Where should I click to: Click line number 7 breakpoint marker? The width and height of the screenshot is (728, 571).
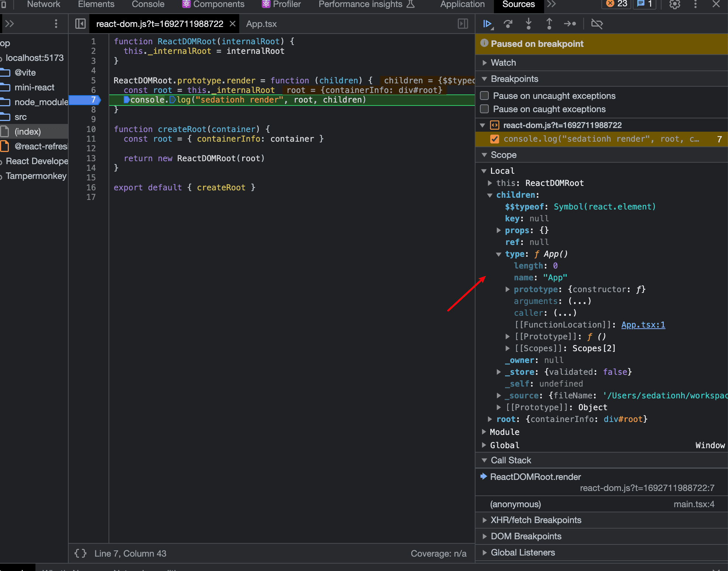click(x=93, y=100)
